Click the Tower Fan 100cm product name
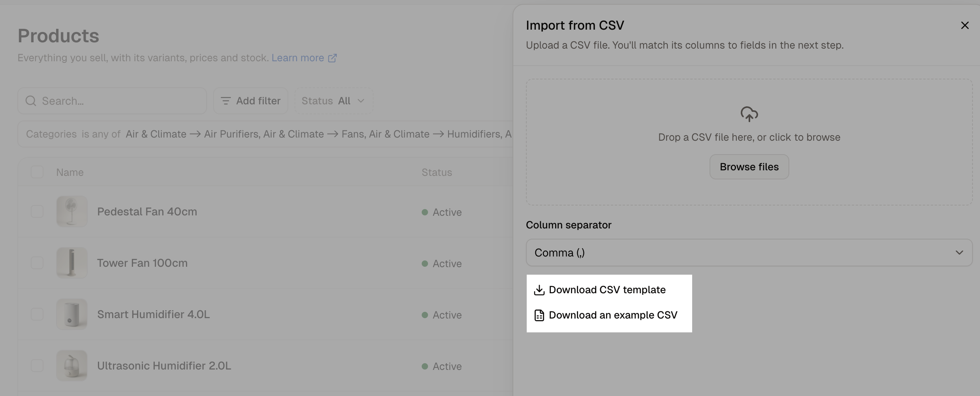 [x=142, y=263]
